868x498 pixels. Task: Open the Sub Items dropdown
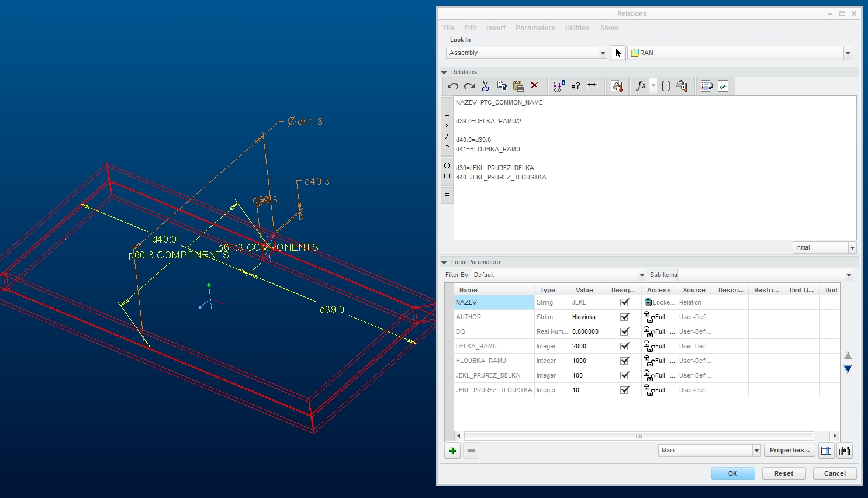tap(849, 275)
